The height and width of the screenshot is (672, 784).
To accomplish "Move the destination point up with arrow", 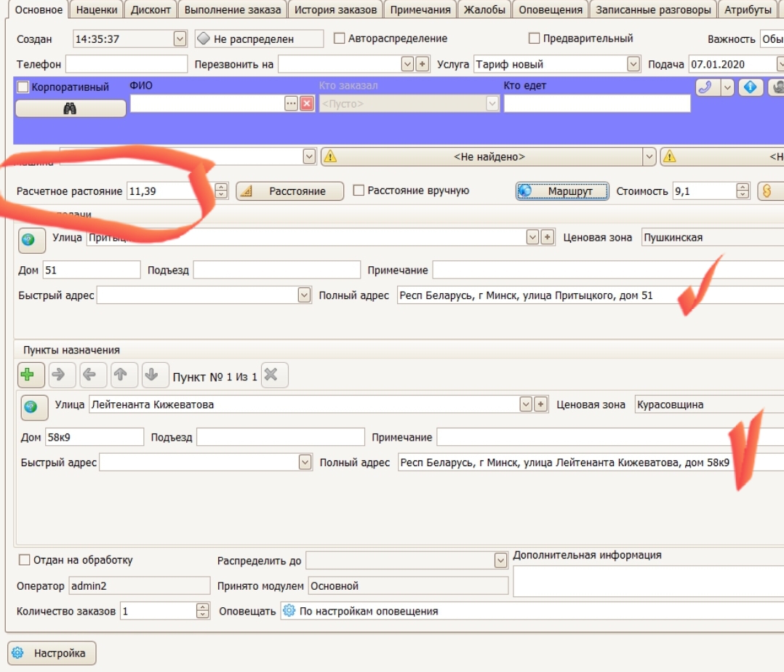I will [121, 375].
